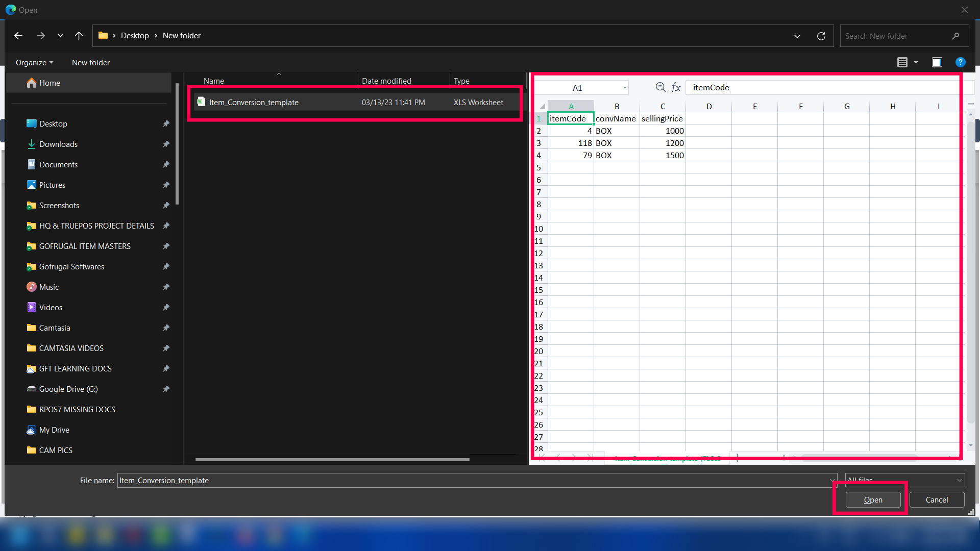Open the Help question mark icon
The width and height of the screenshot is (980, 551).
960,62
